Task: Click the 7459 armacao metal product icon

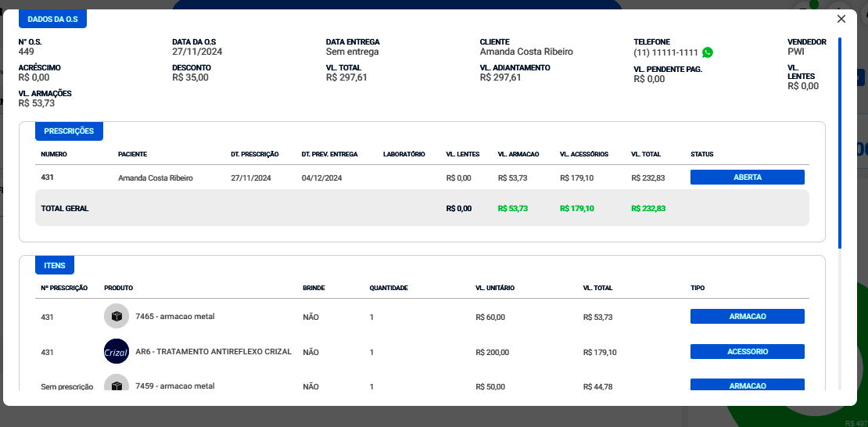Action: pos(117,384)
